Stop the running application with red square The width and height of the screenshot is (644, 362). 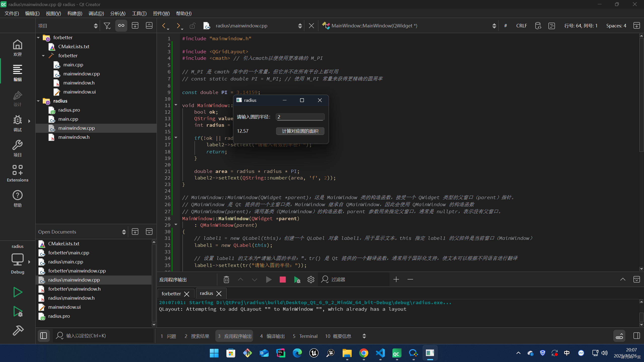283,280
